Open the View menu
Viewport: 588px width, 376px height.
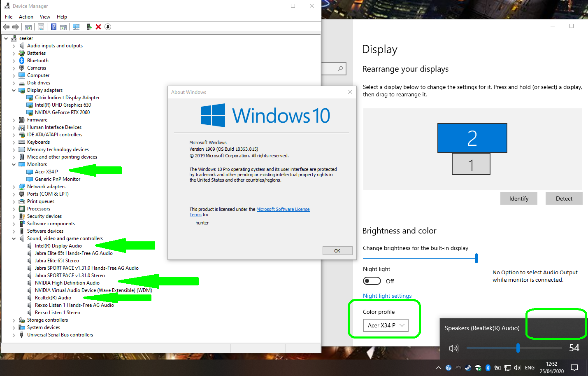45,17
